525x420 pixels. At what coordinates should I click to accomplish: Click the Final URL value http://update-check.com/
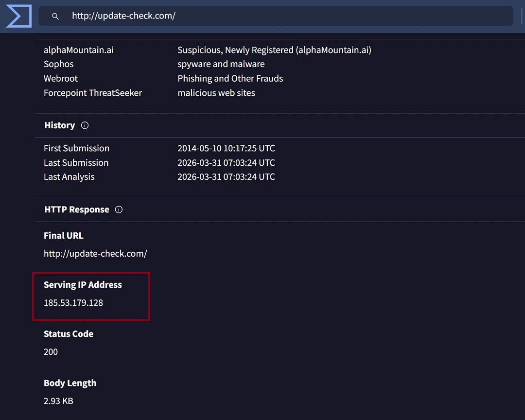tap(95, 254)
